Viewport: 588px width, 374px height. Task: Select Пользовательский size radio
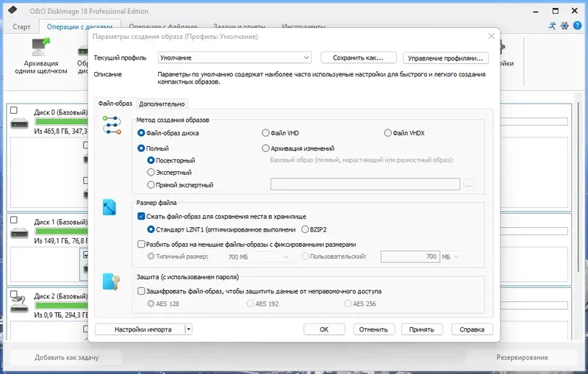click(x=305, y=256)
